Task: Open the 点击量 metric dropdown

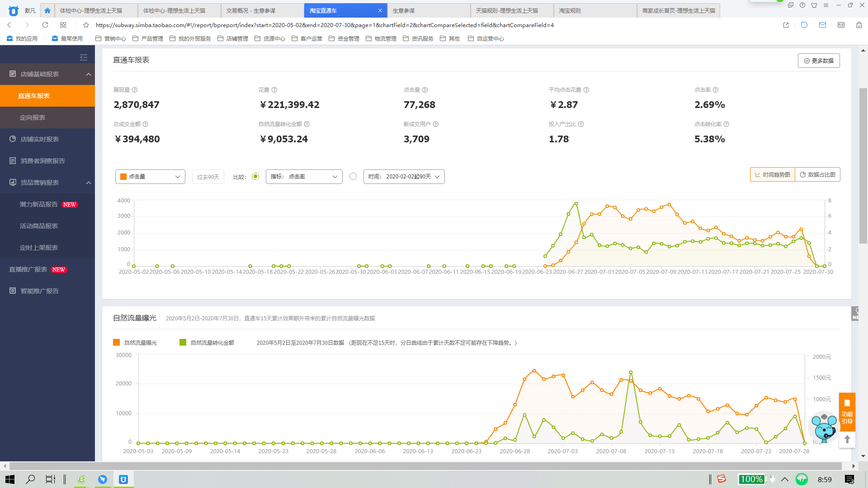Action: coord(150,177)
